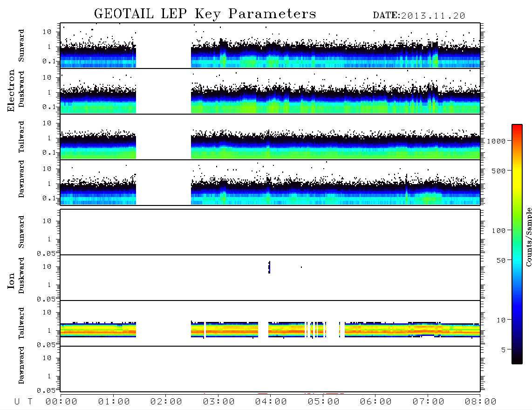The image size is (532, 410).
Task: Click the color bar's "10" tick label
Action: pos(501,320)
